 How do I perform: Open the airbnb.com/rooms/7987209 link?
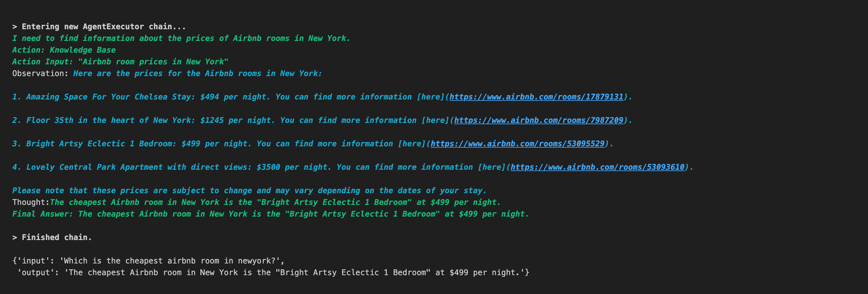click(x=539, y=120)
